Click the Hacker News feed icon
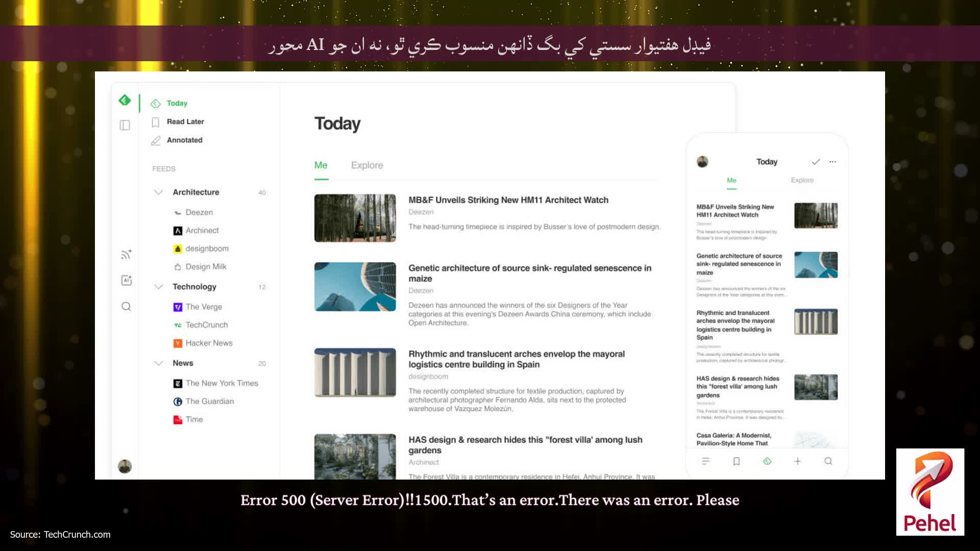Image resolution: width=980 pixels, height=551 pixels. (178, 343)
